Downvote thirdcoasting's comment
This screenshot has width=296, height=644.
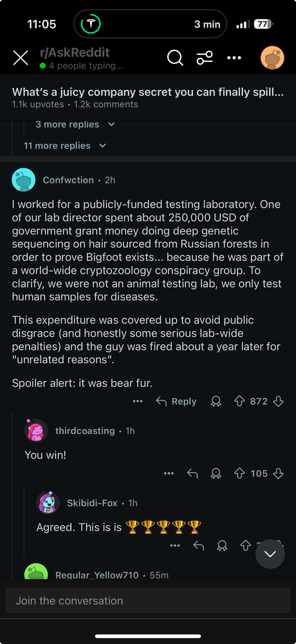279,473
